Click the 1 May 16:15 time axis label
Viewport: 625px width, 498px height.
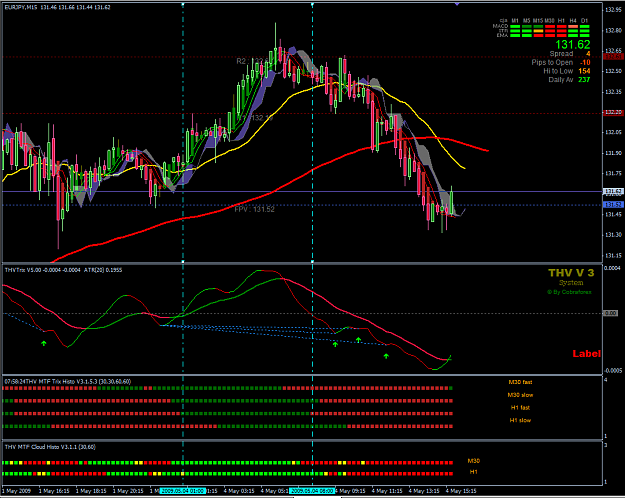pos(54,491)
